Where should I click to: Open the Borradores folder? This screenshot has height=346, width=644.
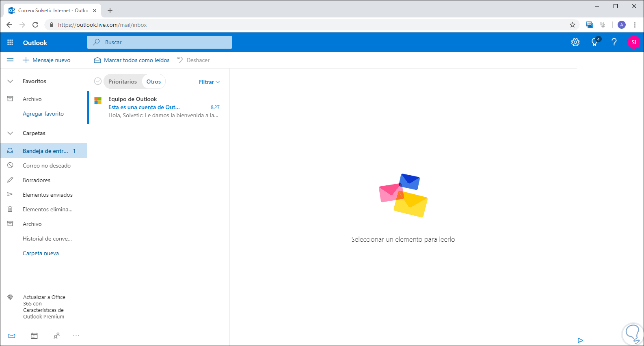tap(44, 180)
